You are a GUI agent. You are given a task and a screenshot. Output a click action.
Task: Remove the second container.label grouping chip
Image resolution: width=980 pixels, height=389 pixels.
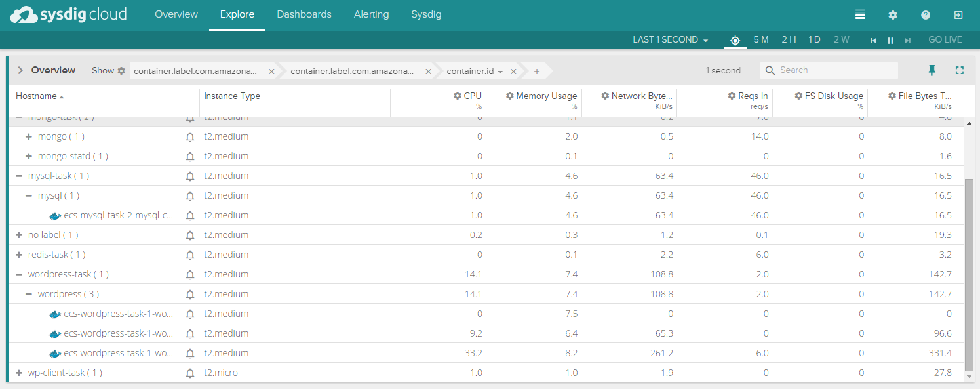428,72
